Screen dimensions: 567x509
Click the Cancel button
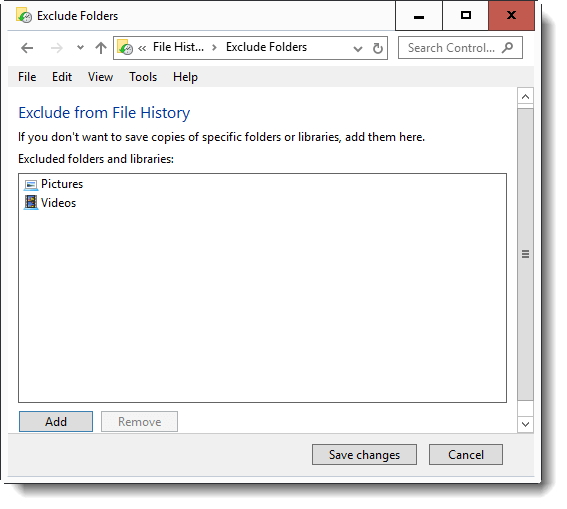466,454
